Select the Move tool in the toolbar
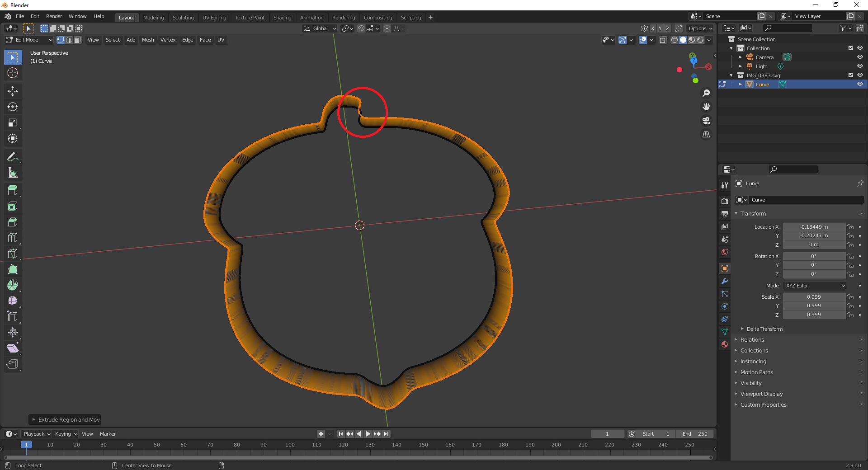This screenshot has height=470, width=868. 13,91
